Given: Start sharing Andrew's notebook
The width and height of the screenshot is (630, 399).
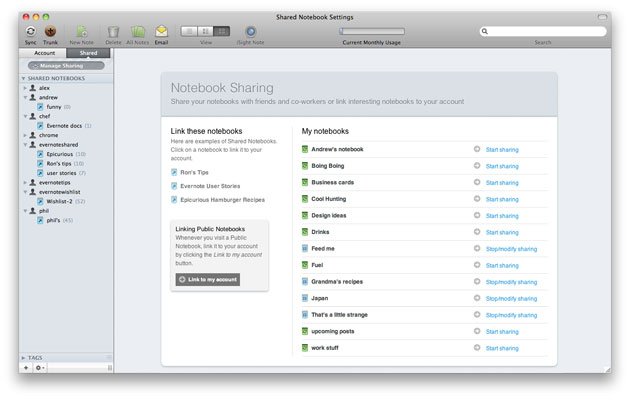Looking at the screenshot, I should coord(502,149).
